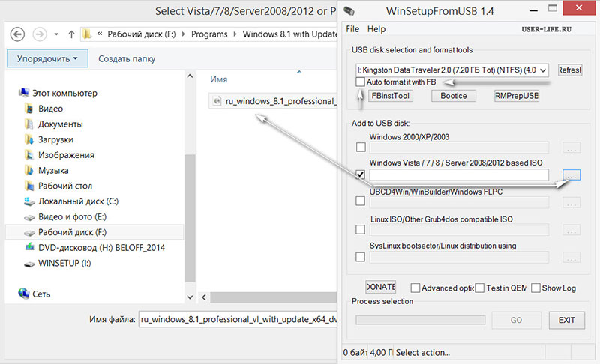
Task: Click the navigation pane scroll down arrow
Action: 190,297
